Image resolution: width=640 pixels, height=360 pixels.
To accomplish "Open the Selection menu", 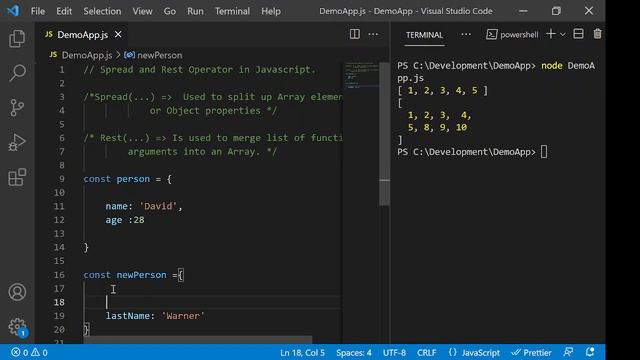I will [102, 11].
